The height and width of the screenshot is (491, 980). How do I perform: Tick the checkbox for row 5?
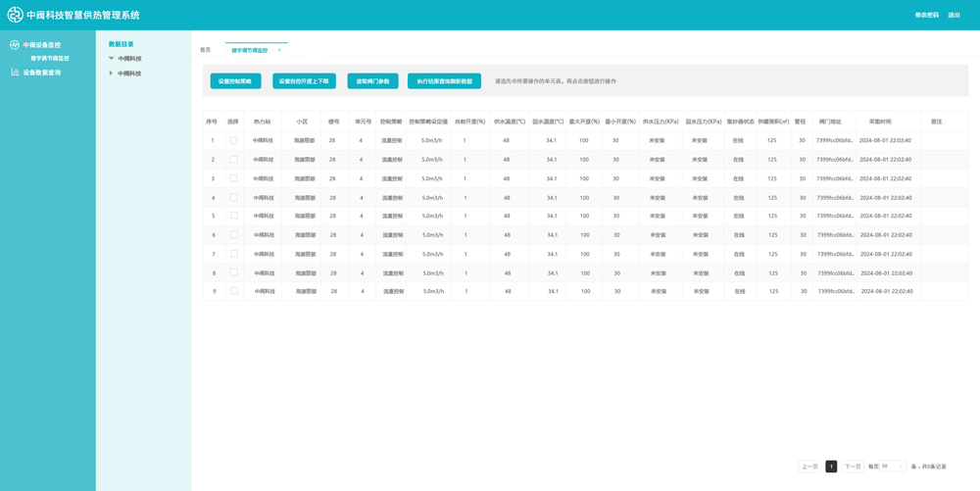(233, 216)
